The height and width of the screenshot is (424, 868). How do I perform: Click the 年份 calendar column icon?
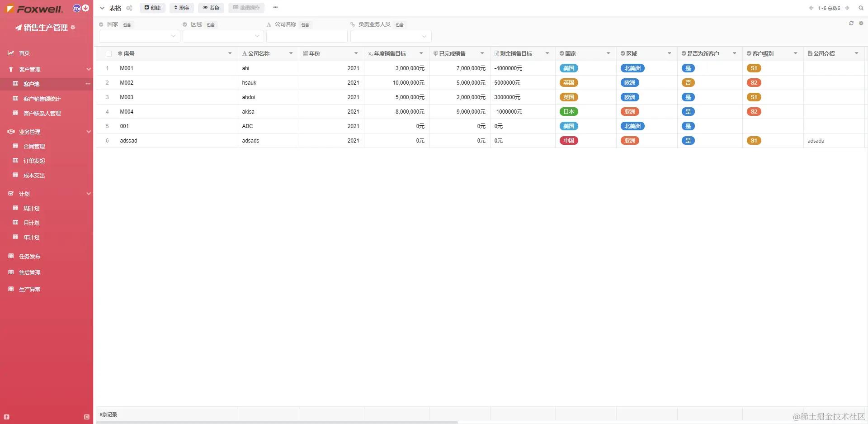tap(306, 53)
